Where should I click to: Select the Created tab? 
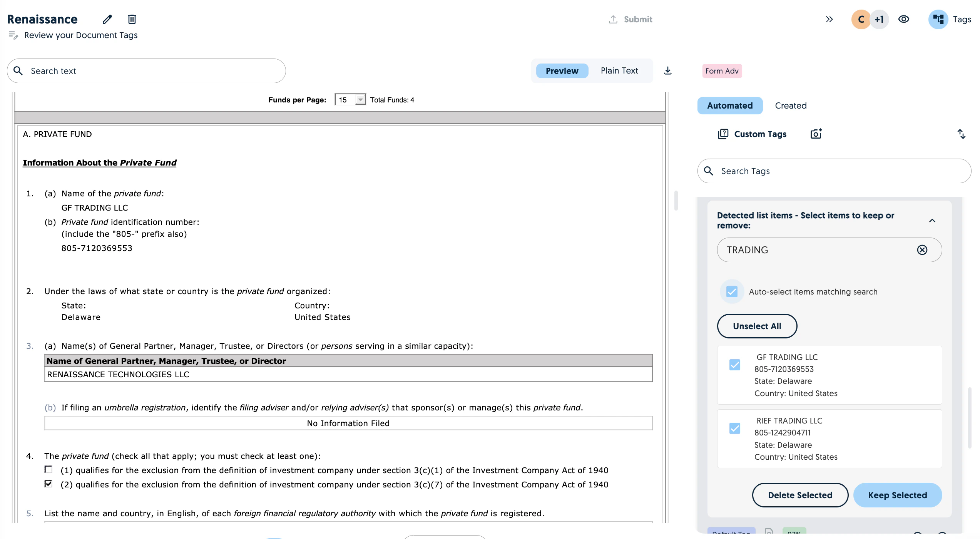coord(791,105)
